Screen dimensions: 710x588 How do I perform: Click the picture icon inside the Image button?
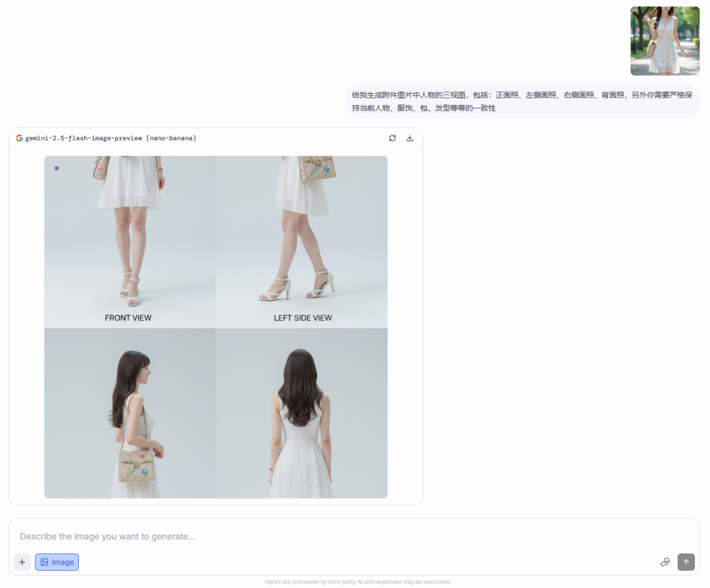pyautogui.click(x=44, y=562)
